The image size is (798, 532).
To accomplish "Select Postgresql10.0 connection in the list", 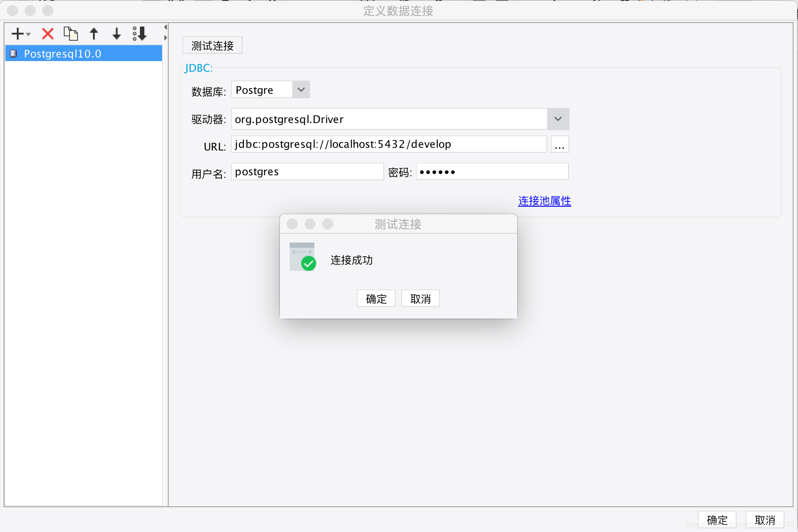I will [83, 54].
